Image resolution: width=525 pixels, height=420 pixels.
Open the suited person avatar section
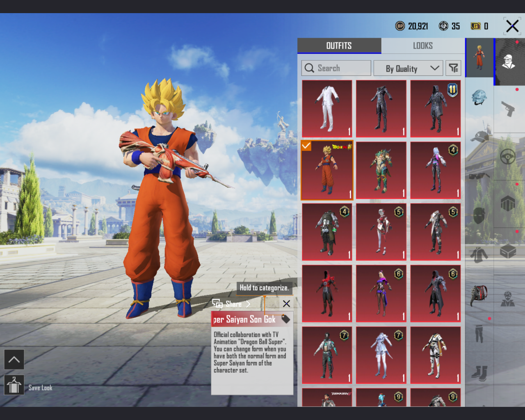coord(508,299)
